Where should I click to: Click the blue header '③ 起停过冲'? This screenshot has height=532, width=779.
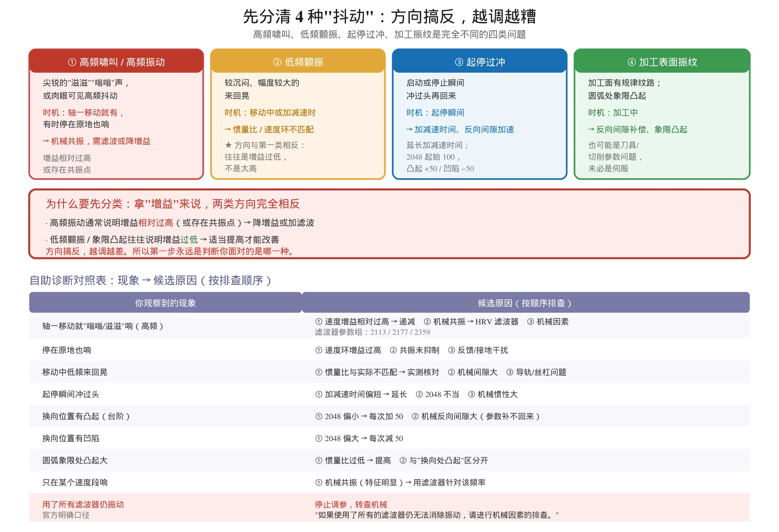click(480, 62)
